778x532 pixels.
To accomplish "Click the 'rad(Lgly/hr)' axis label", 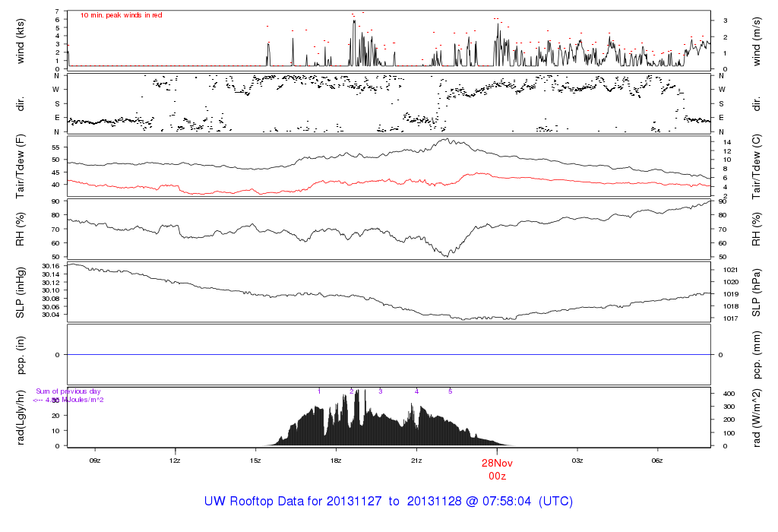I will [21, 417].
